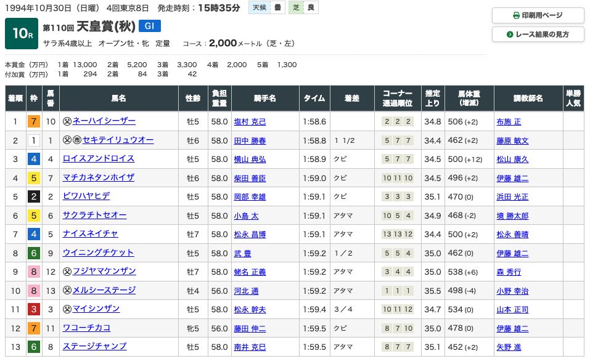Open trainer link 布施 正

point(509,122)
